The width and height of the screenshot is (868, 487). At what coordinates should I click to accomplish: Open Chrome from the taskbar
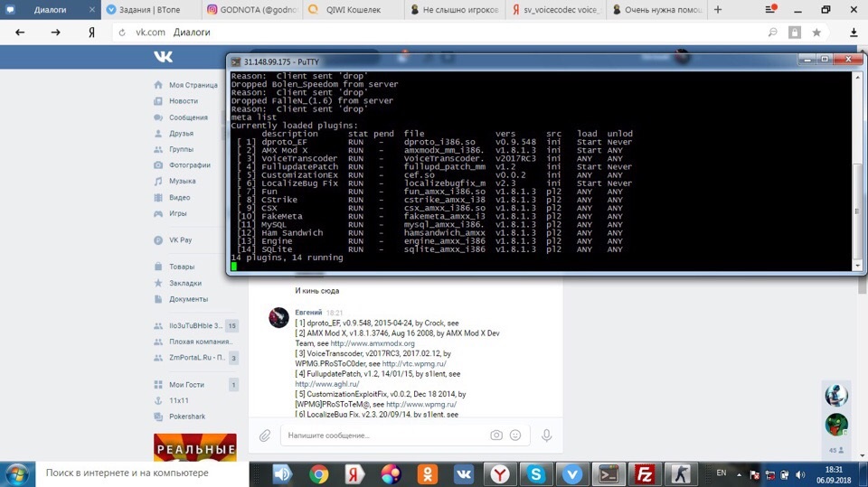pos(318,474)
